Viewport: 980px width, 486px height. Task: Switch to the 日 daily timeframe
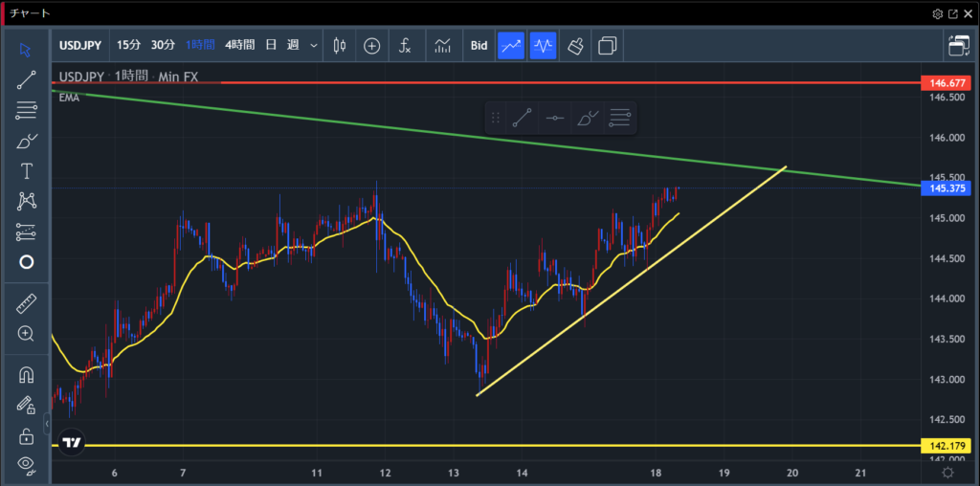coord(271,45)
